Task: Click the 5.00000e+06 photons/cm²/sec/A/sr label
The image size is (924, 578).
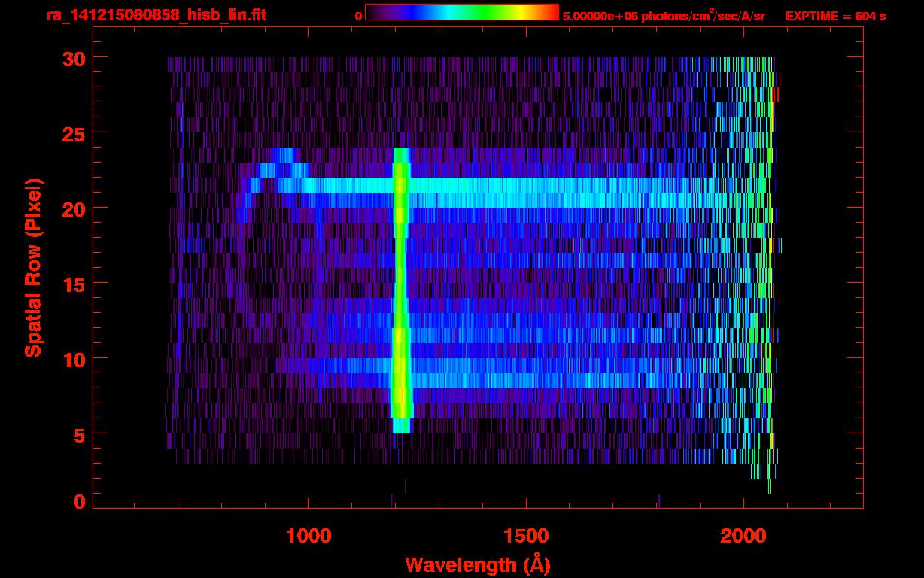Action: tap(664, 15)
